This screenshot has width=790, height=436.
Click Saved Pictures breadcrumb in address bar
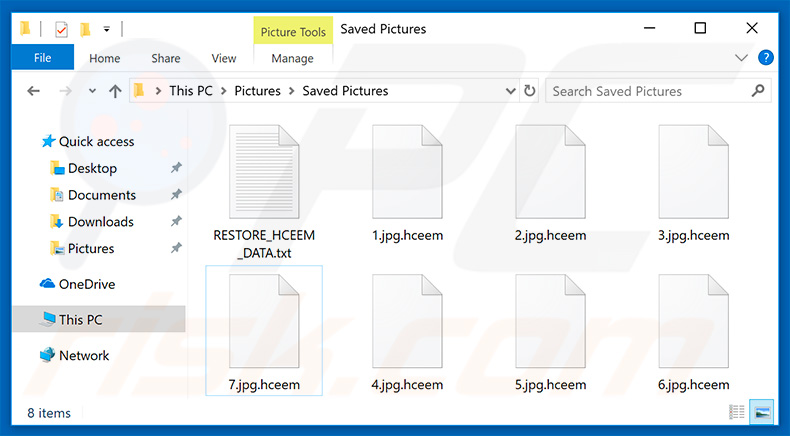(345, 91)
